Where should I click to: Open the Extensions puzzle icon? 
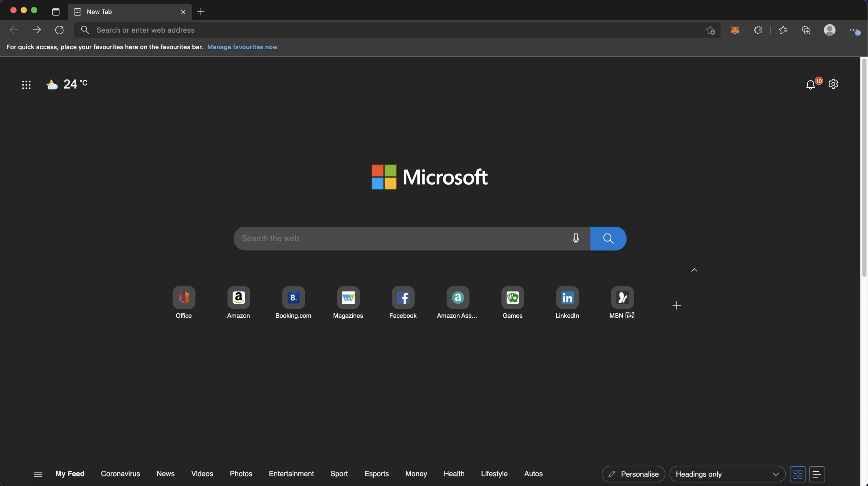point(758,30)
